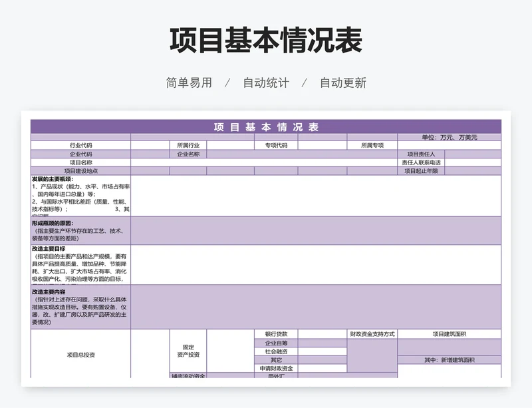Select the purple table header 项目基本情况表
The height and width of the screenshot is (408, 532).
click(266, 126)
